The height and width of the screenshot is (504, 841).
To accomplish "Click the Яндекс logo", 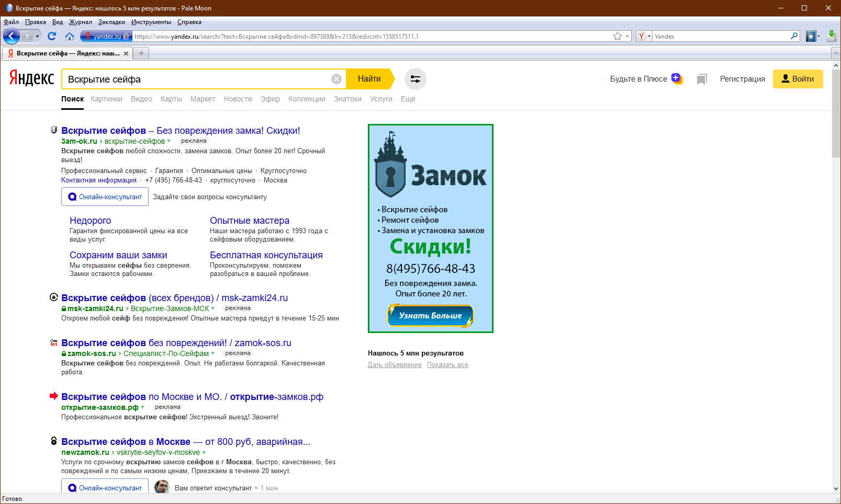I will 31,78.
